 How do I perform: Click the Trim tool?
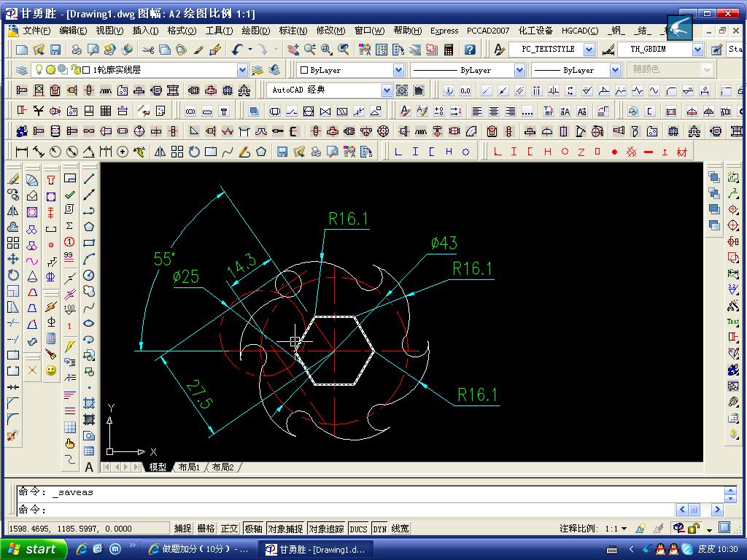[x=13, y=323]
